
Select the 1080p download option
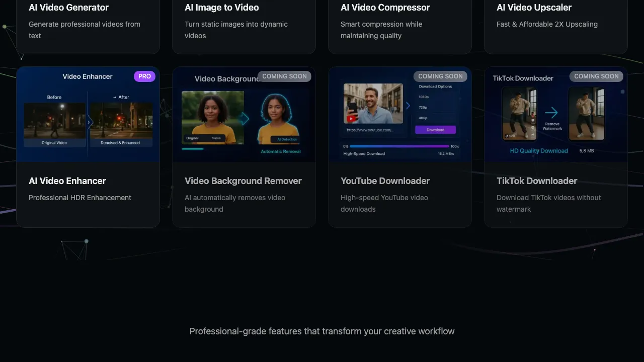424,97
